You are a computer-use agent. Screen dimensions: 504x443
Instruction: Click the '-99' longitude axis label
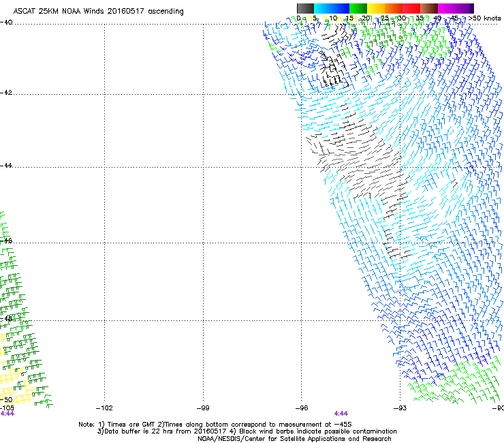point(203,408)
